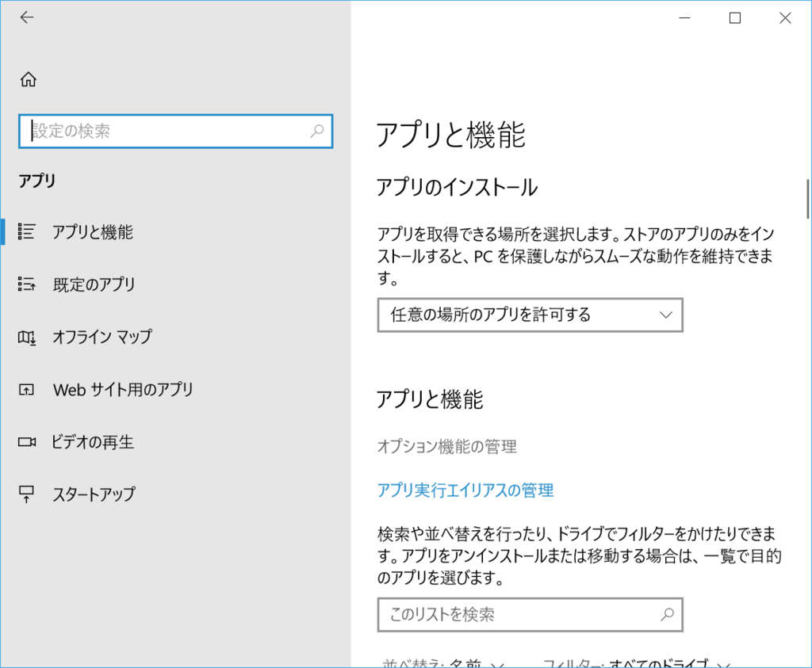This screenshot has width=812, height=668.
Task: Click magnifier icon in このリストを検索 box
Action: point(667,615)
